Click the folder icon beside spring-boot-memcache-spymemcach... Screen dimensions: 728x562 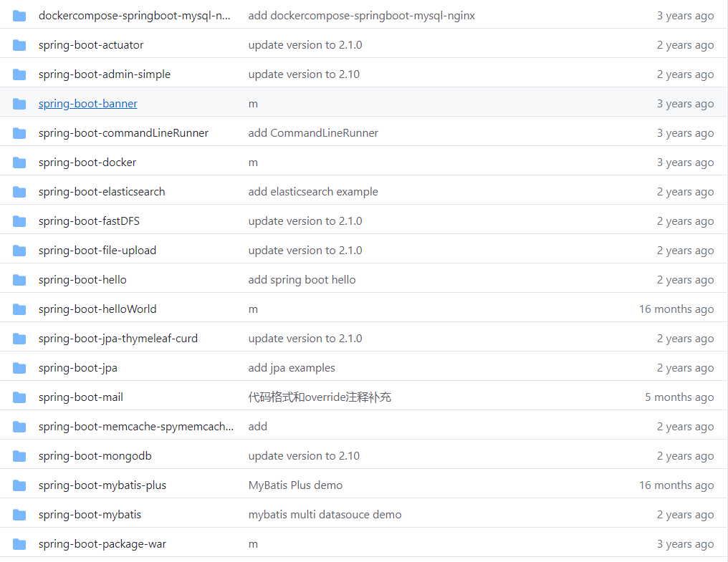(x=19, y=427)
